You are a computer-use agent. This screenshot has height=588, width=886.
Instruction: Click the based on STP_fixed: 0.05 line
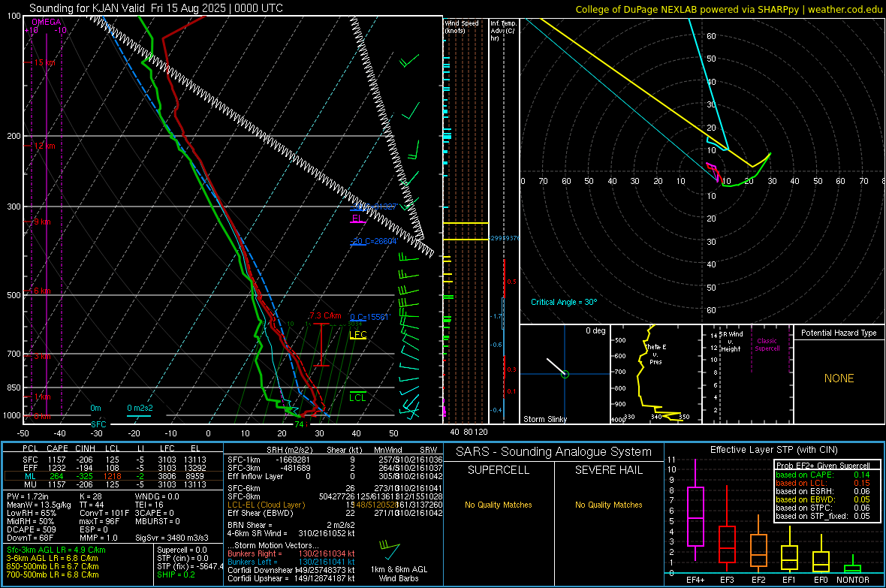tap(823, 516)
